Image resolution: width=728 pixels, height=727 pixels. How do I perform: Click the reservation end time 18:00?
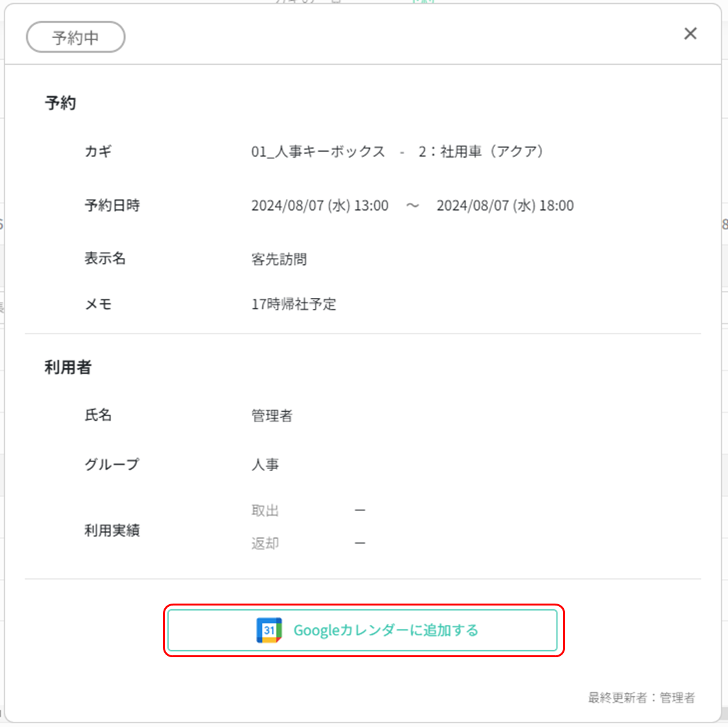557,205
